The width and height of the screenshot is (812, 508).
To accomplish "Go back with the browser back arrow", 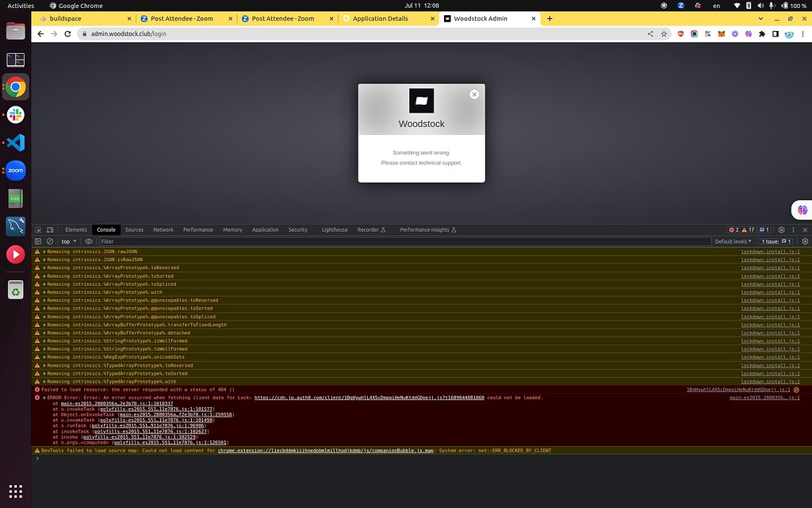I will (40, 33).
